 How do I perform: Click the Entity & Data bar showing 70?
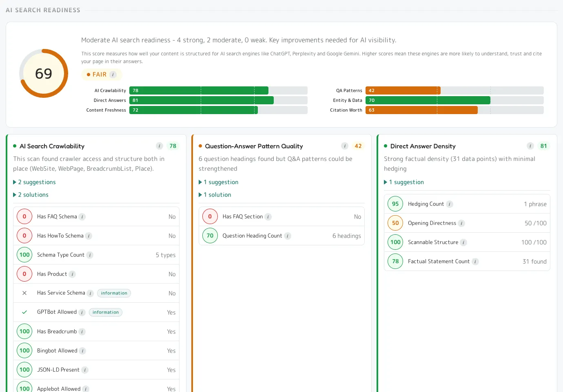454,100
